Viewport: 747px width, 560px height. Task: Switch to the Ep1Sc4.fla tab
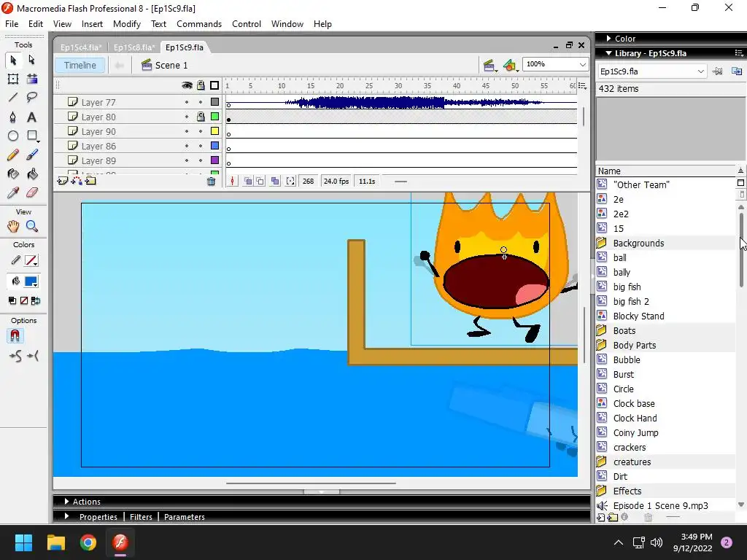point(80,47)
